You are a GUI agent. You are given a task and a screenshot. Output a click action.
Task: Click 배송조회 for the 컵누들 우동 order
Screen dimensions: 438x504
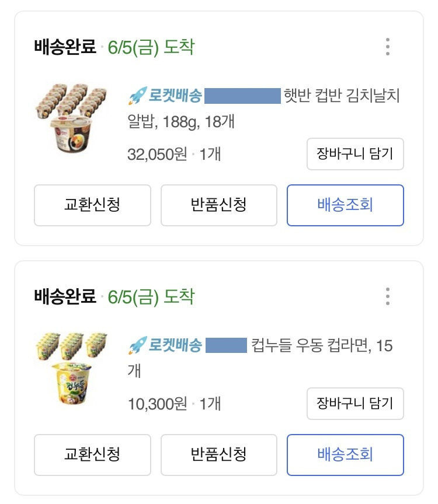click(345, 454)
